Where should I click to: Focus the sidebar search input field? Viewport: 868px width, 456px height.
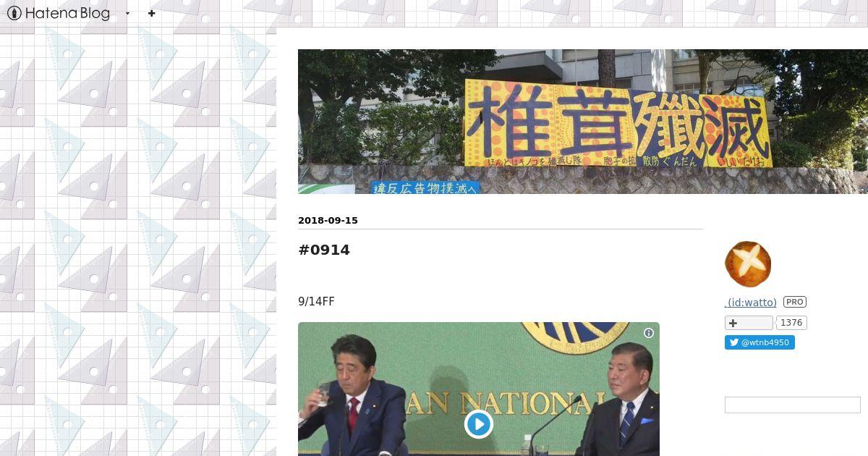[793, 405]
